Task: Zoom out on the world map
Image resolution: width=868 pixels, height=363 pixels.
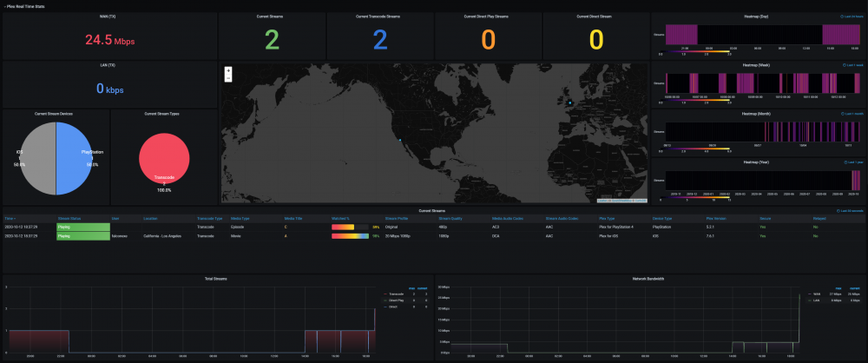Action: (x=228, y=78)
